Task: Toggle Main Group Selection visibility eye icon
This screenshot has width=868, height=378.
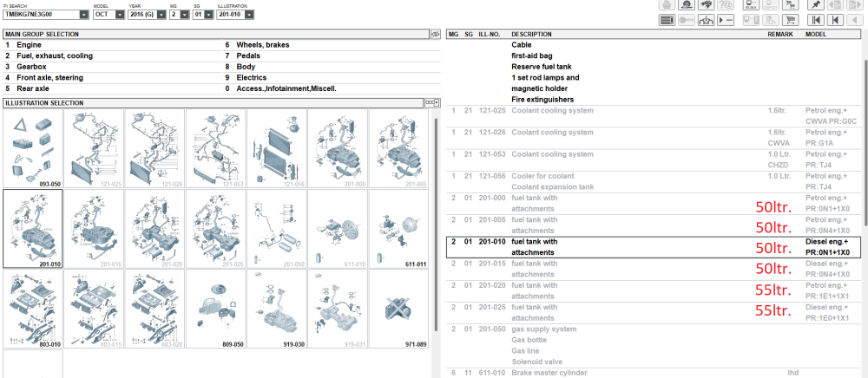Action: pos(436,35)
